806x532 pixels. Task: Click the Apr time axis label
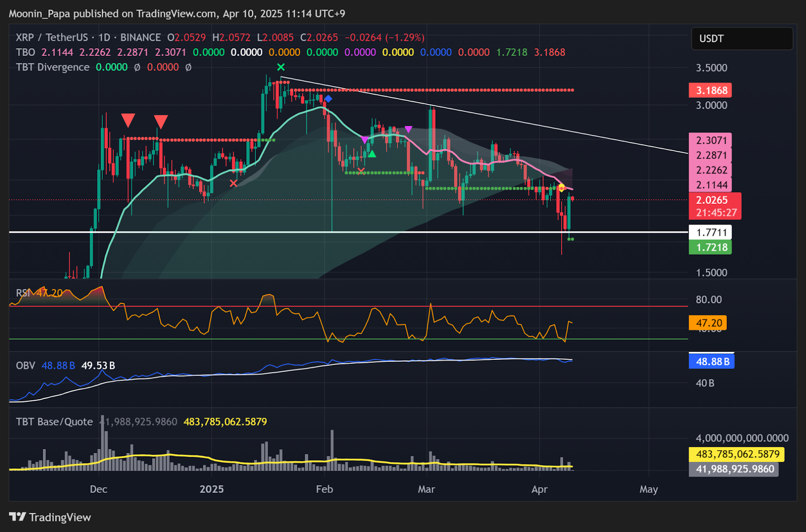(540, 489)
